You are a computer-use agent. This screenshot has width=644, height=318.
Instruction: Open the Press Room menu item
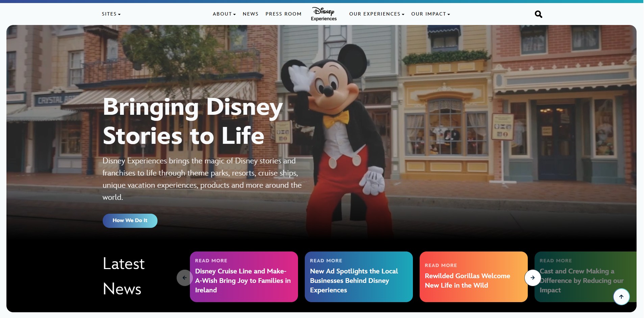pyautogui.click(x=283, y=14)
